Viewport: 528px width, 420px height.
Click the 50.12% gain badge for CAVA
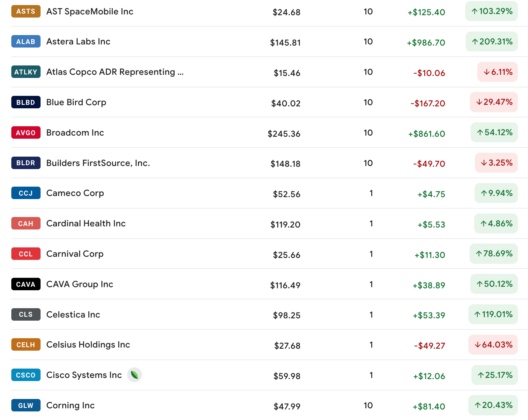click(494, 284)
